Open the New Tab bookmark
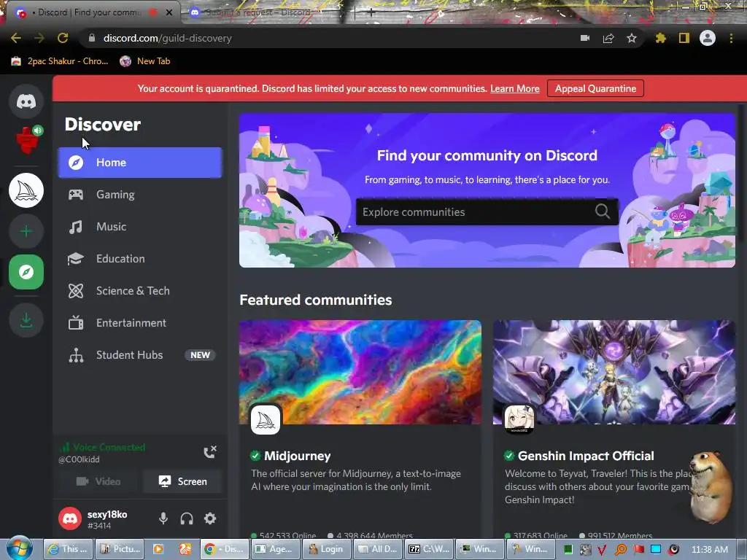The image size is (747, 560). [145, 61]
